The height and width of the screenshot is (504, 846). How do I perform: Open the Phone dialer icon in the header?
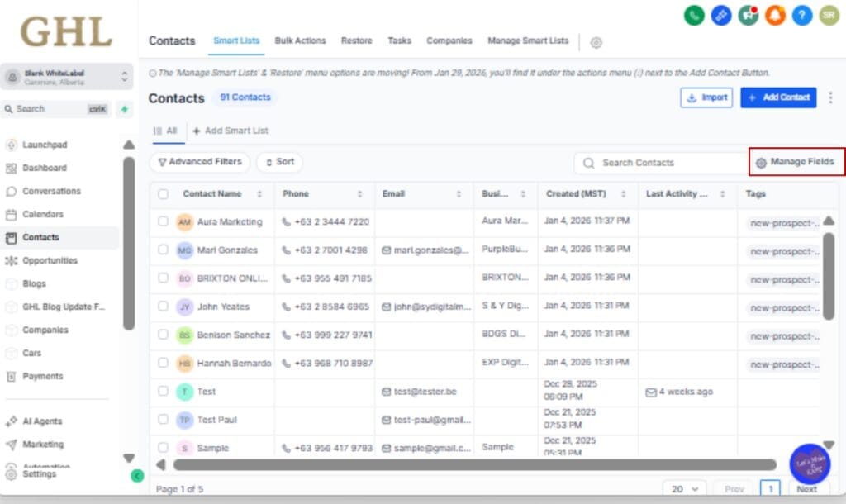[x=694, y=15]
